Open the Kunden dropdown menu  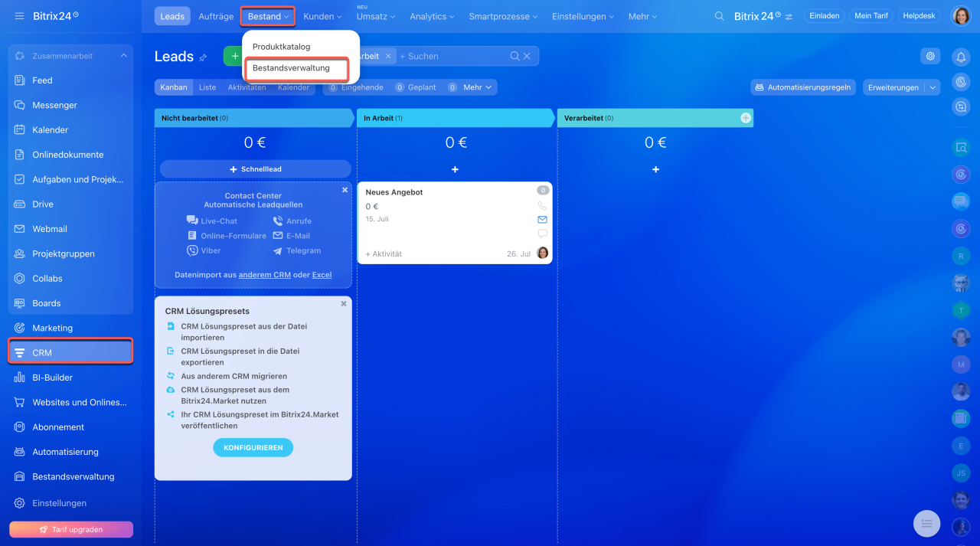pos(322,16)
